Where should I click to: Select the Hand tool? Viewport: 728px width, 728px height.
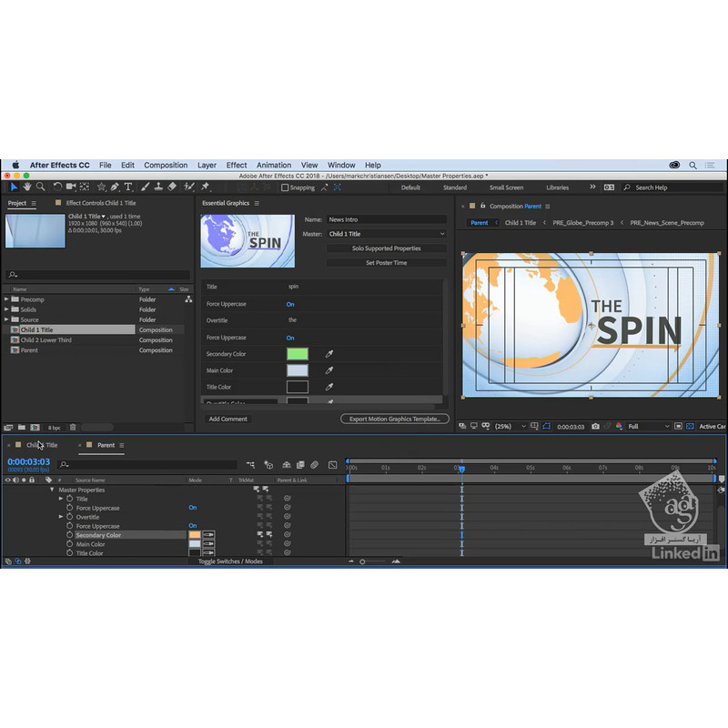tap(27, 187)
